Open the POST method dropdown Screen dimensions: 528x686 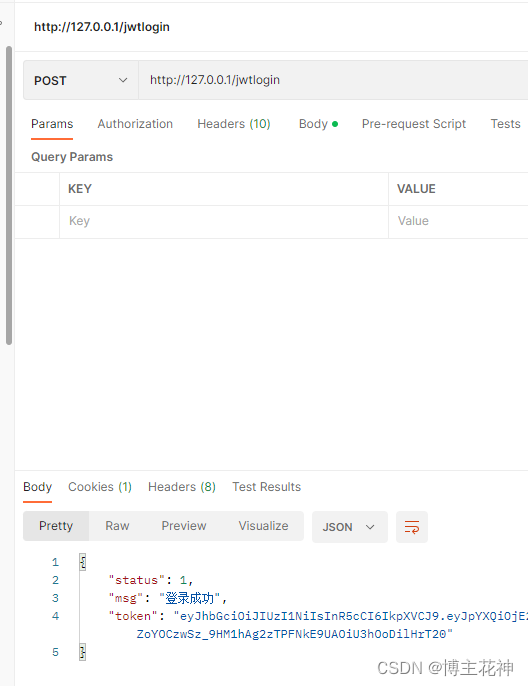[81, 80]
